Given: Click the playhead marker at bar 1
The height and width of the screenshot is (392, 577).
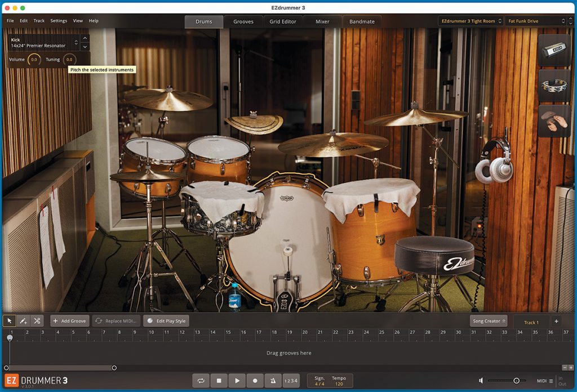Looking at the screenshot, I should (x=10, y=337).
